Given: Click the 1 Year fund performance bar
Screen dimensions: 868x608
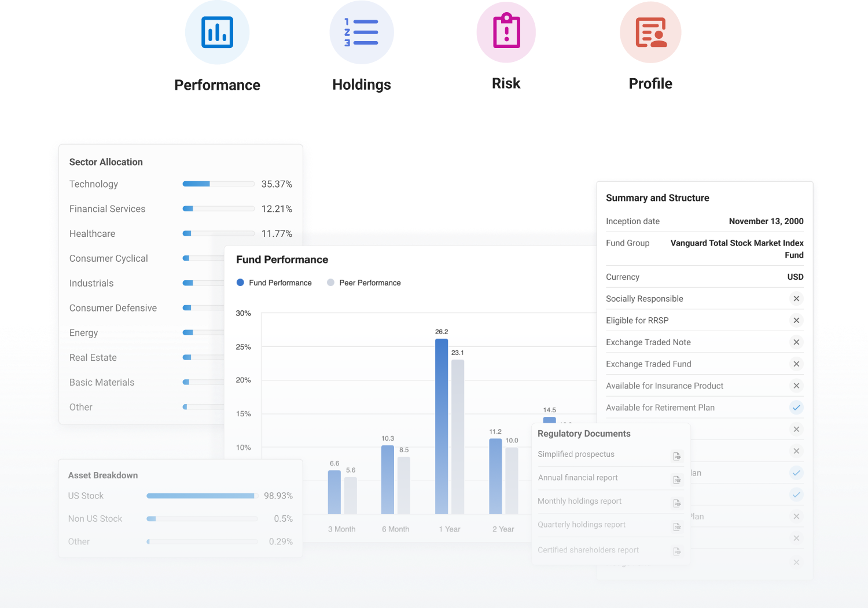Looking at the screenshot, I should click(x=442, y=426).
